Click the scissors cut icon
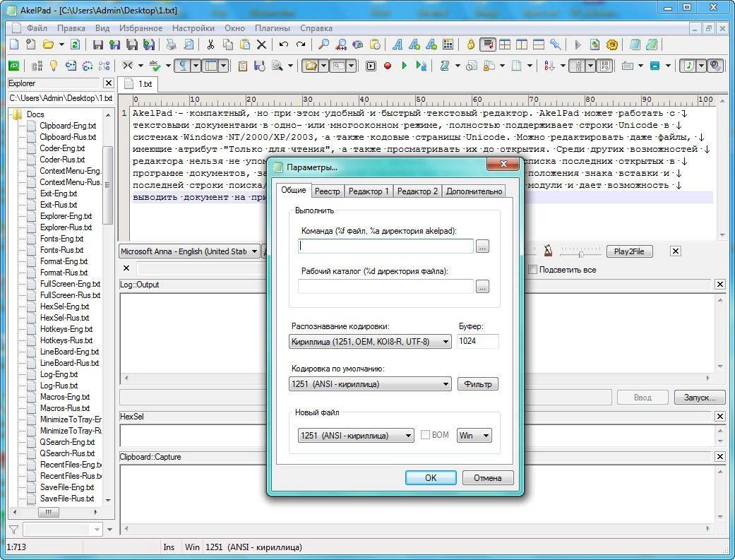Screen dimensions: 735x560 [x=210, y=44]
